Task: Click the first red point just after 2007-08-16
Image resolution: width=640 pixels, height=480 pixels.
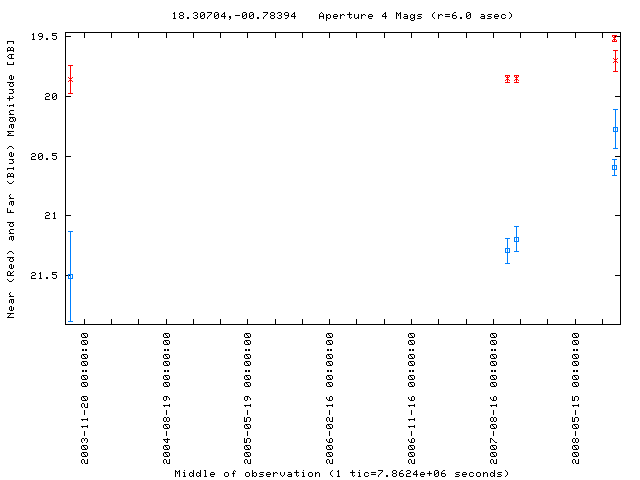Action: pyautogui.click(x=507, y=79)
